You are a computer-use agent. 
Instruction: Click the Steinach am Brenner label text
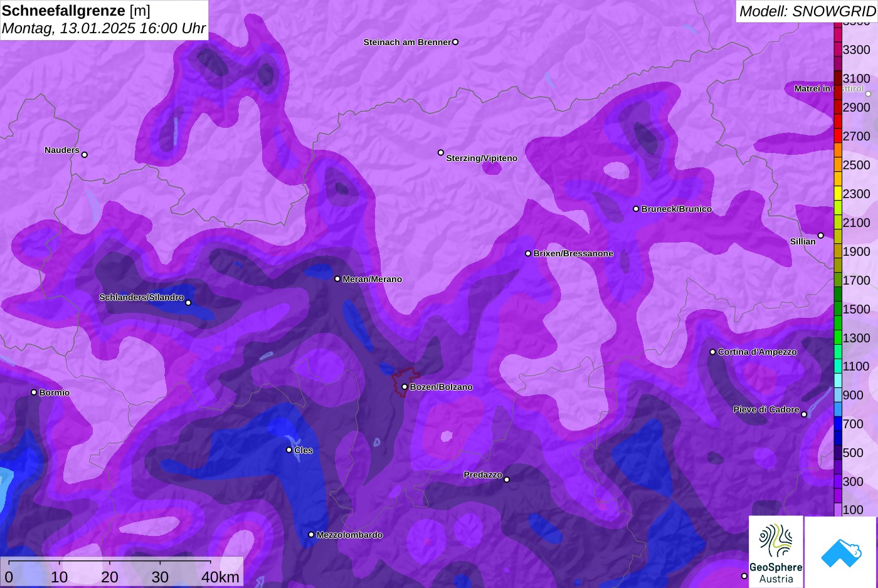pos(407,42)
